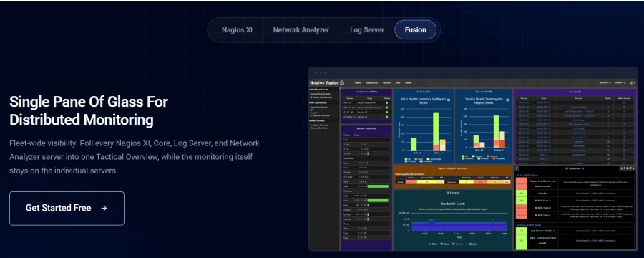Screen dimensions: 644x258
Task: Open the Help menu in Fusion dashboard
Action: 398,82
